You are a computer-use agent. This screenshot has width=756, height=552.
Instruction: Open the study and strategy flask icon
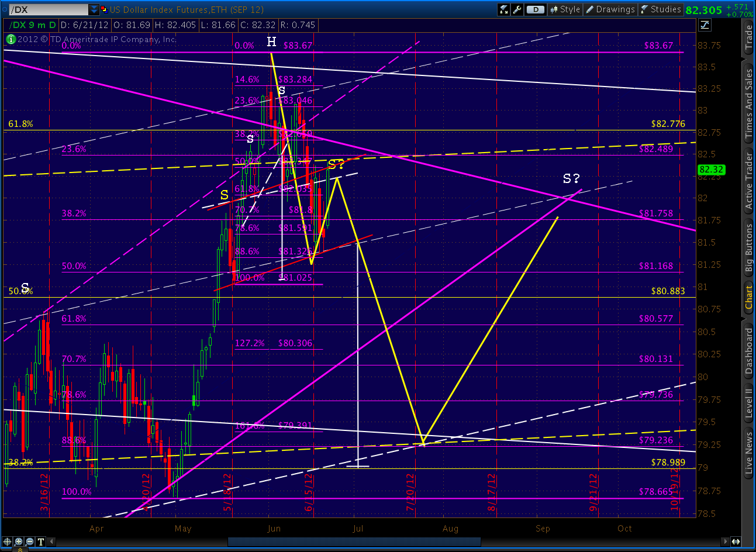(x=503, y=9)
